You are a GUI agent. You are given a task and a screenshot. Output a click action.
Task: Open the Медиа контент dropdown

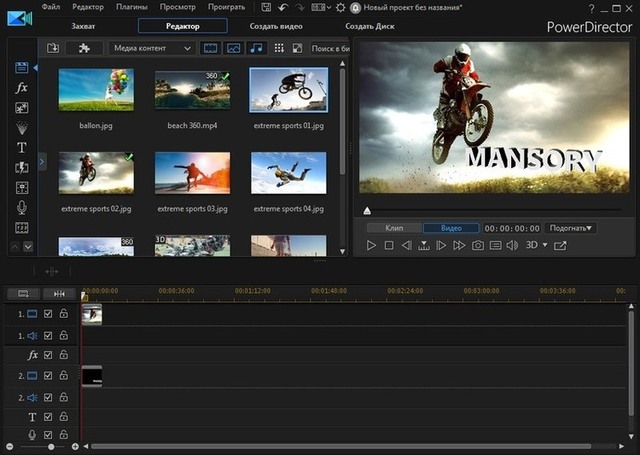[151, 48]
